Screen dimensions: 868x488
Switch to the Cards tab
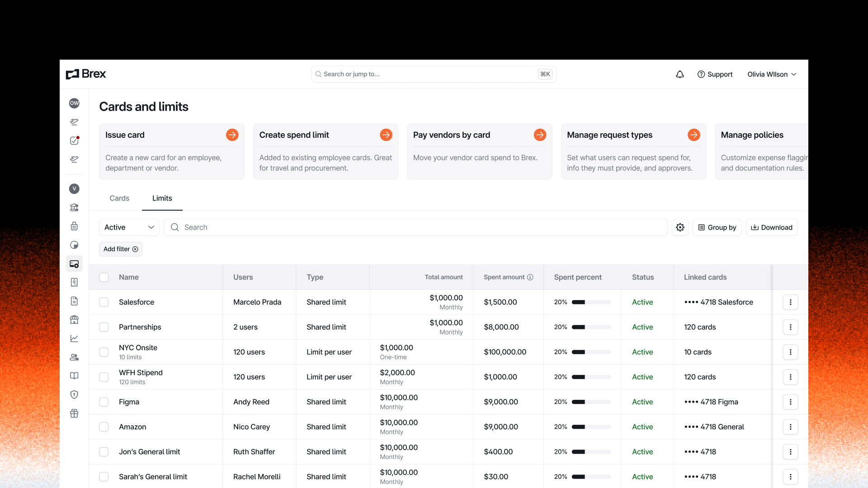tap(119, 198)
